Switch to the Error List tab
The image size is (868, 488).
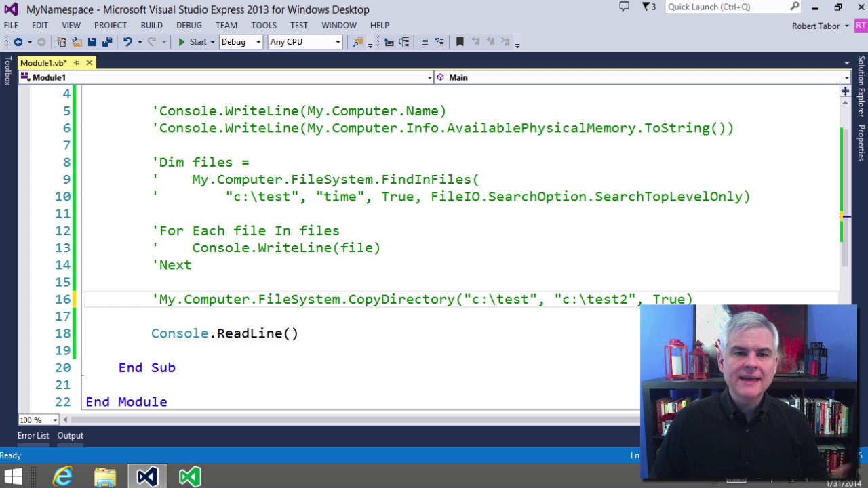[33, 436]
